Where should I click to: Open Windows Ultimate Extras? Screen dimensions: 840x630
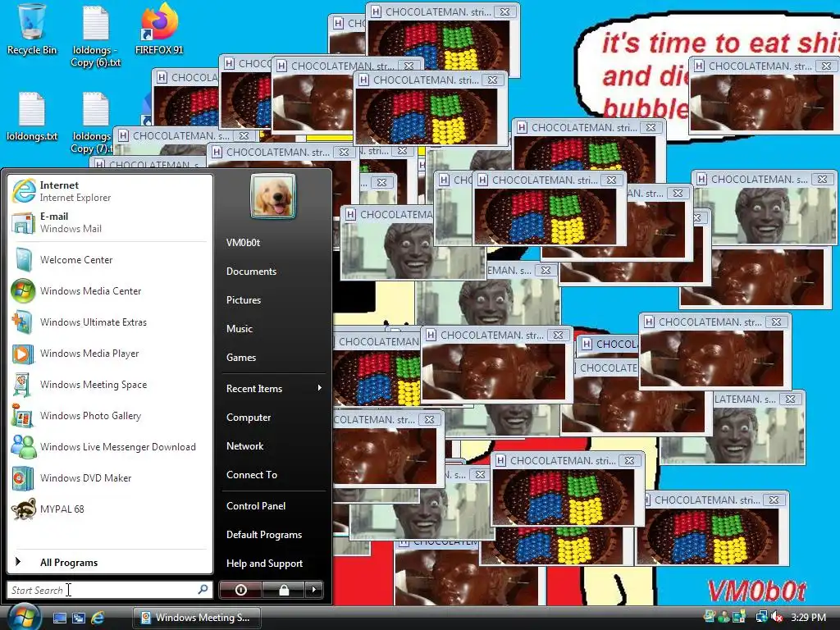[109, 322]
